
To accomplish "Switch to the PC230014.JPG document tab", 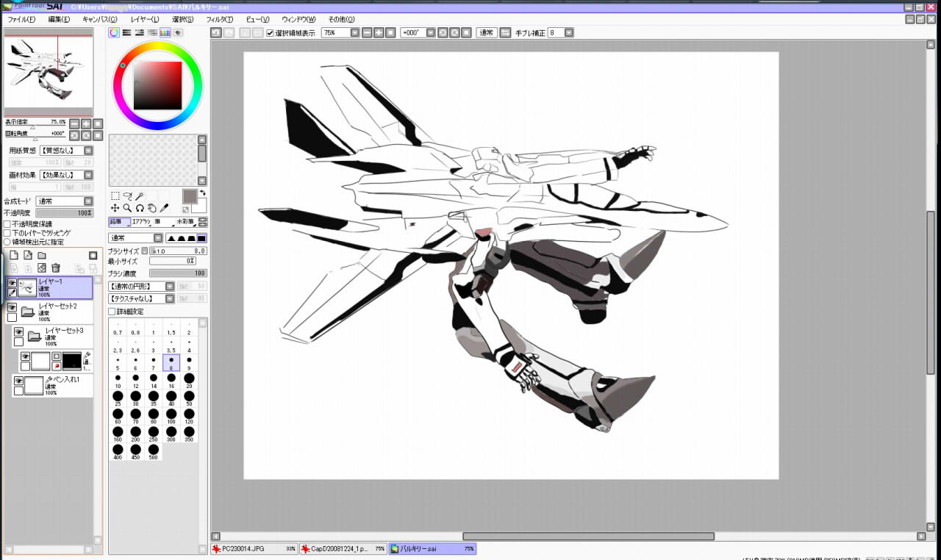I will [254, 548].
